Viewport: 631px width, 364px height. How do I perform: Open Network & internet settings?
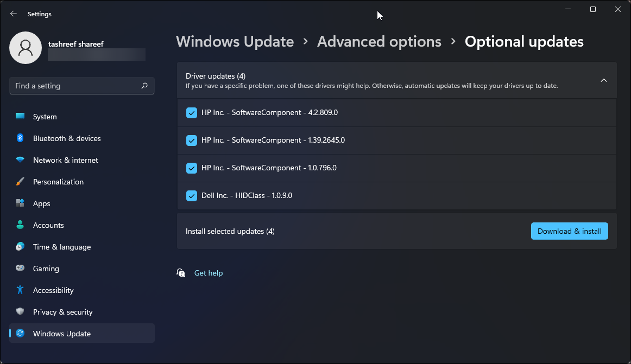65,159
